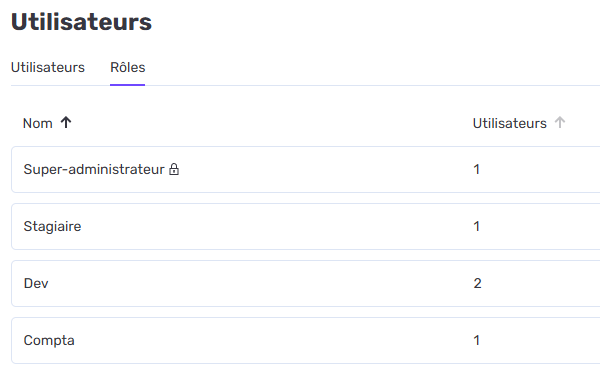Screen dimensions: 600x376
Task: Open the Compta role row
Action: click(306, 340)
